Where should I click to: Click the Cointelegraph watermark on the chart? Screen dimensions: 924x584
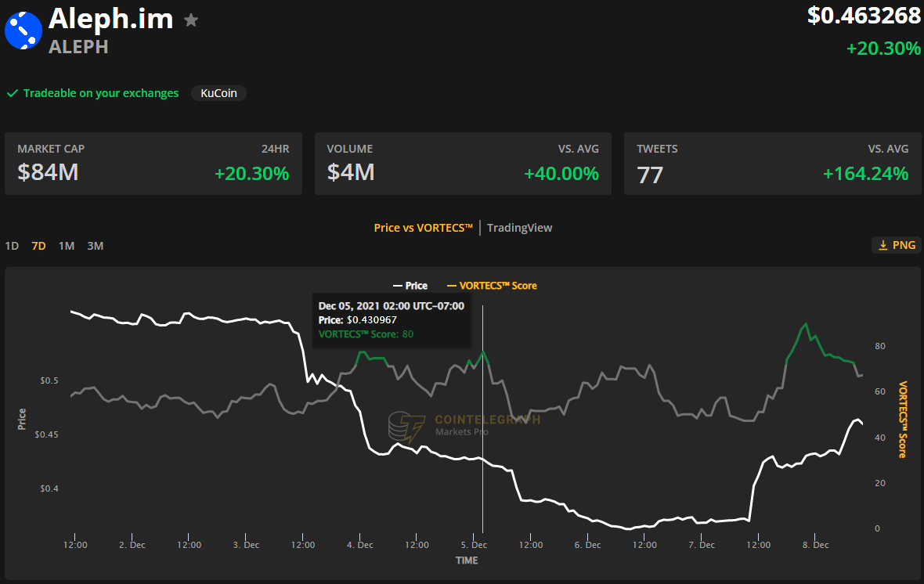click(462, 423)
